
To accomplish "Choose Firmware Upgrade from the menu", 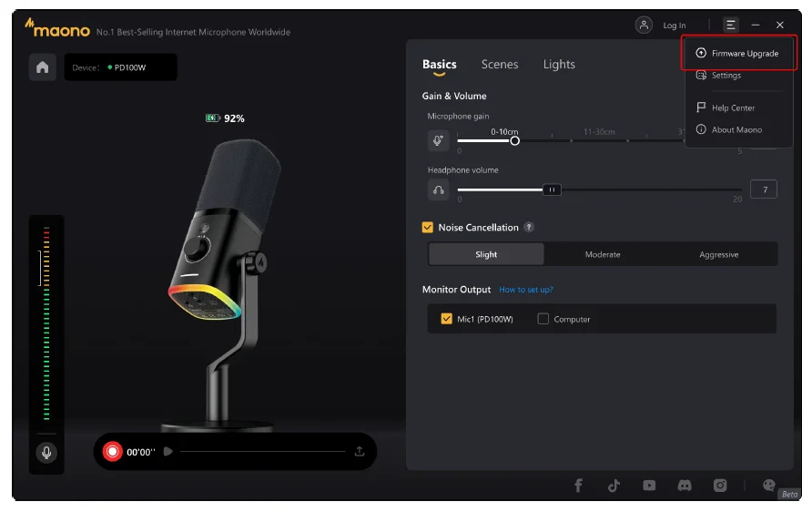I will point(739,53).
